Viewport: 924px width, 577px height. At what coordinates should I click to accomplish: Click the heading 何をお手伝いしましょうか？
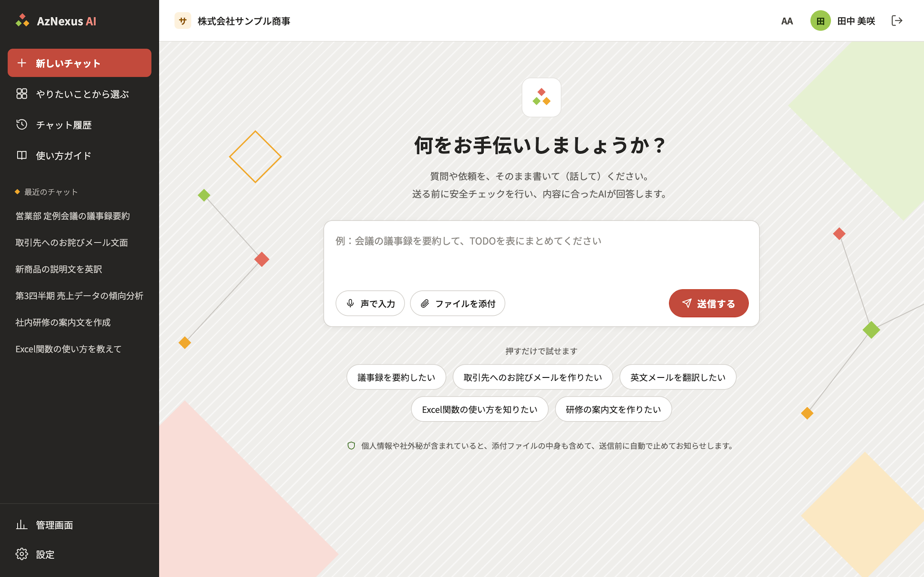coord(541,146)
